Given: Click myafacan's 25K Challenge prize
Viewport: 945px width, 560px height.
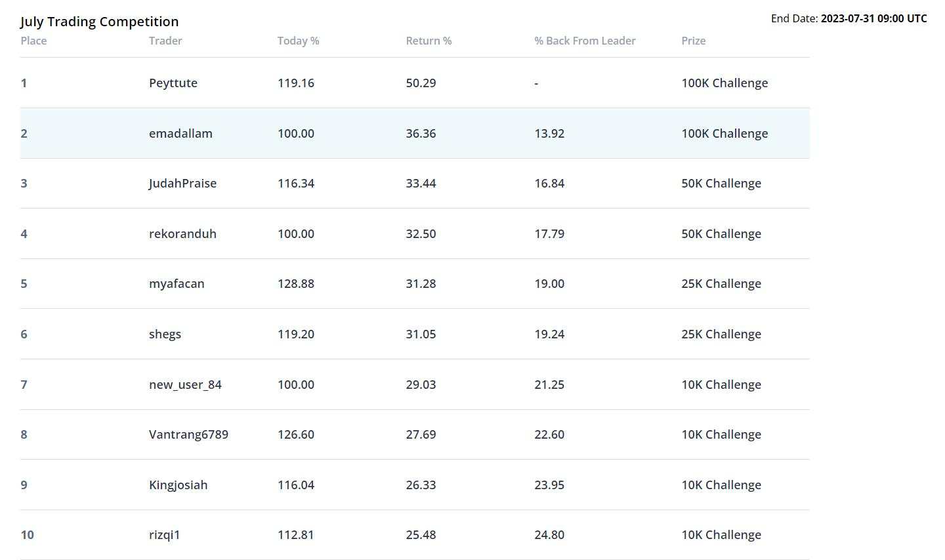Looking at the screenshot, I should 721,284.
